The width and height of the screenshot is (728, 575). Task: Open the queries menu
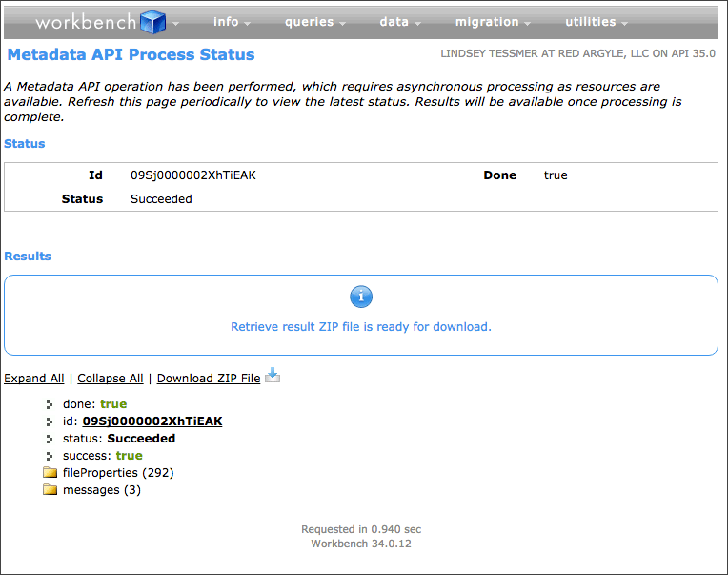click(x=314, y=22)
